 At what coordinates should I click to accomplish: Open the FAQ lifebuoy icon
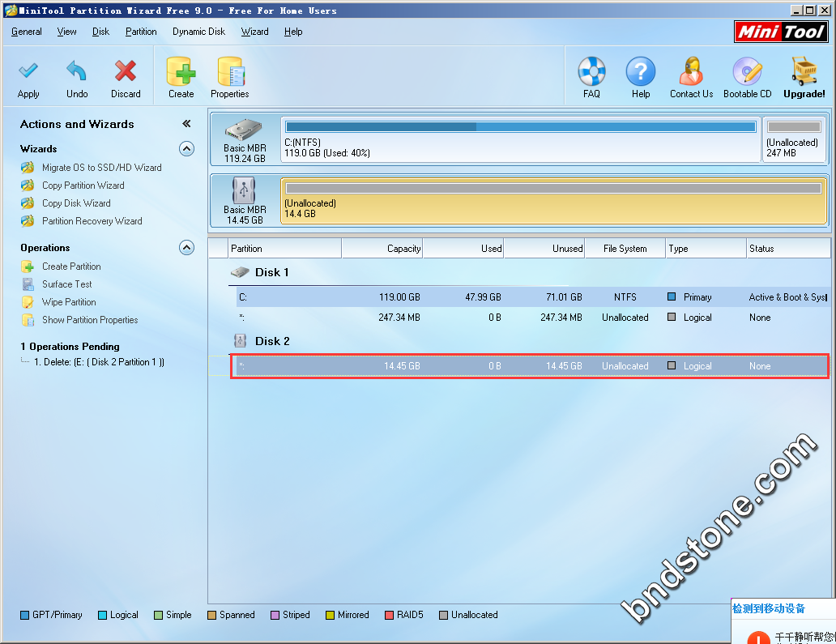(x=592, y=71)
